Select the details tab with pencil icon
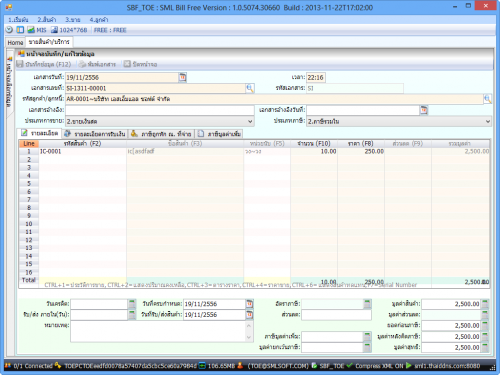The image size is (500, 375). pos(40,133)
